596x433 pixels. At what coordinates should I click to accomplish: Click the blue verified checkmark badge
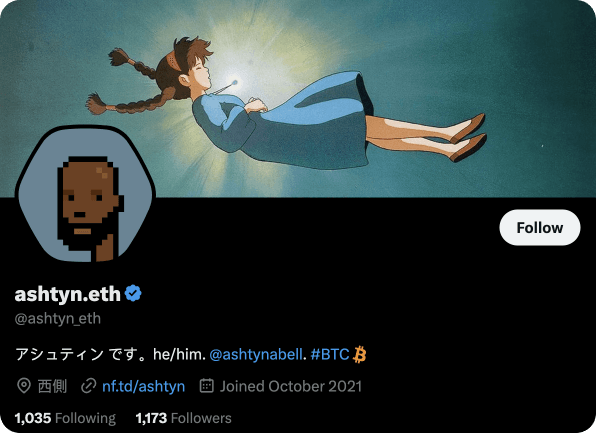point(133,293)
